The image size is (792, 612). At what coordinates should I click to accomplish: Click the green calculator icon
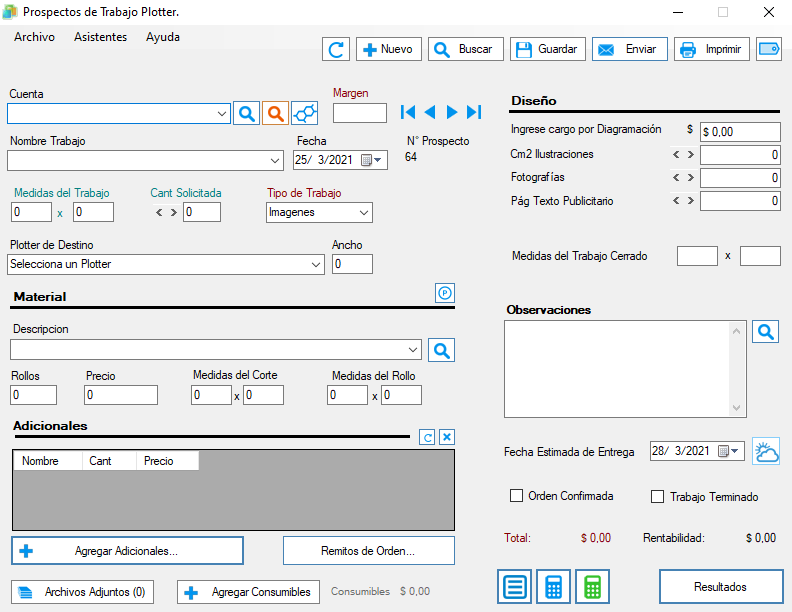click(x=592, y=587)
